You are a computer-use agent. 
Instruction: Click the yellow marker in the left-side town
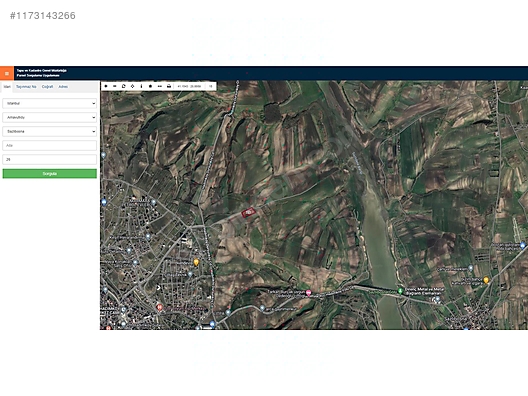pyautogui.click(x=196, y=262)
